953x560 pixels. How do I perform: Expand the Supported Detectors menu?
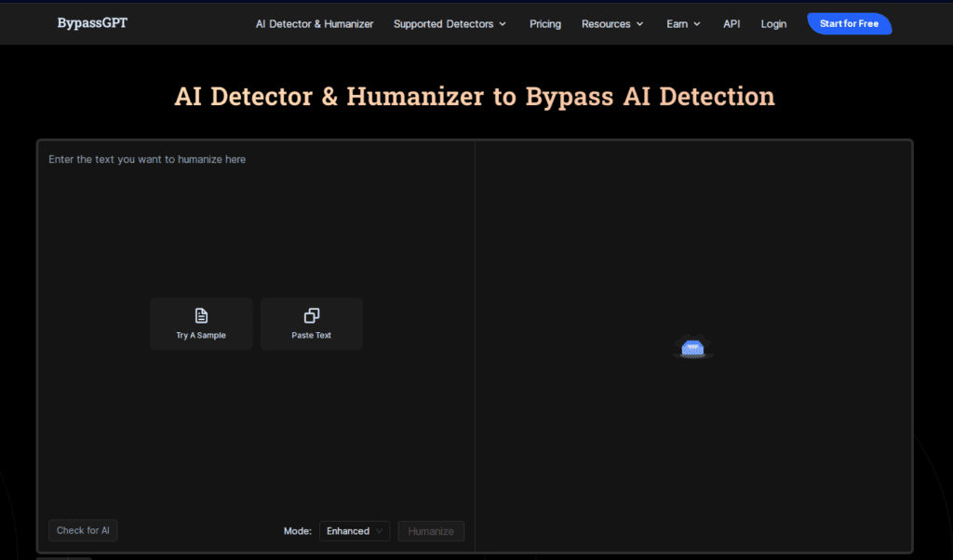[450, 24]
